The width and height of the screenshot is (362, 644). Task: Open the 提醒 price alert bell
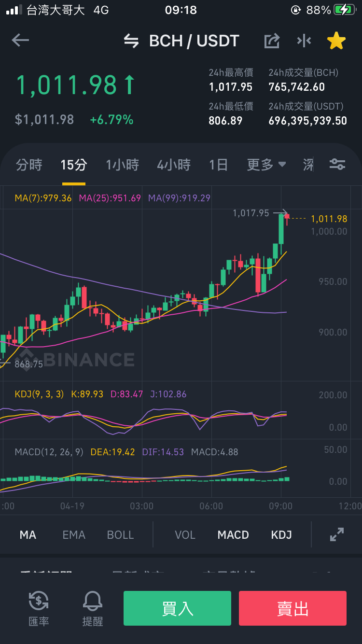pyautogui.click(x=93, y=608)
